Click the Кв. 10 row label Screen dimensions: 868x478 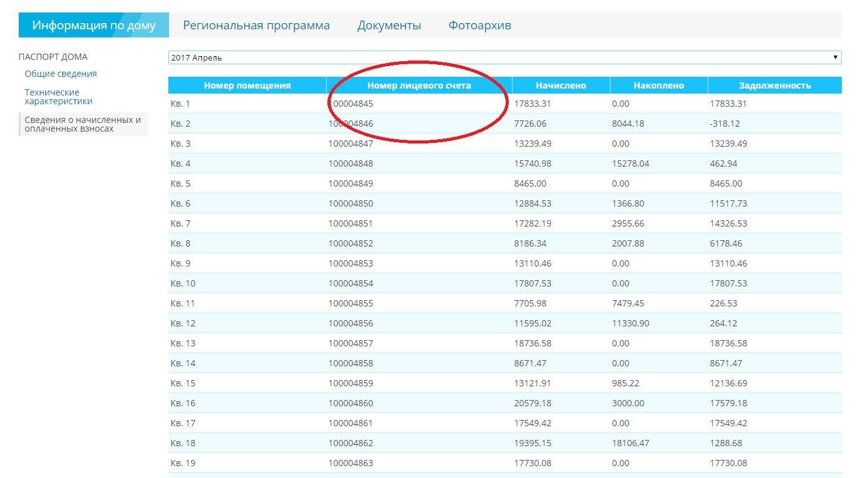183,283
